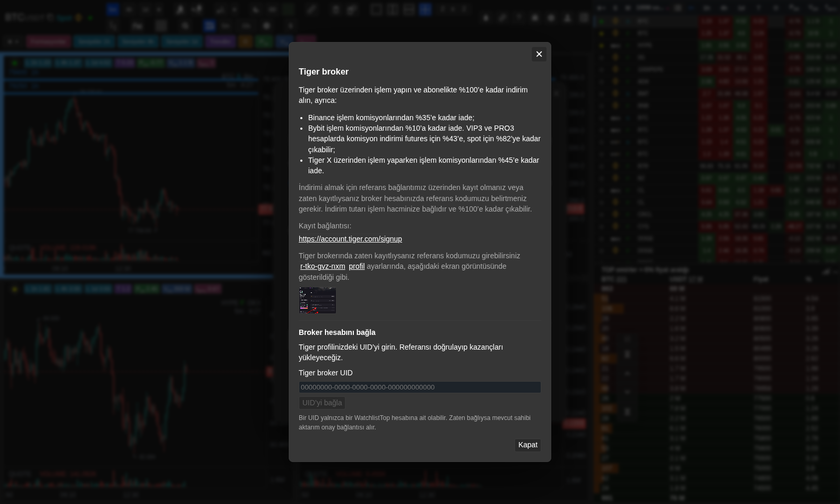Screen dimensions: 840x504
Task: Open the screenshot thumbnail preview
Action: point(318,300)
